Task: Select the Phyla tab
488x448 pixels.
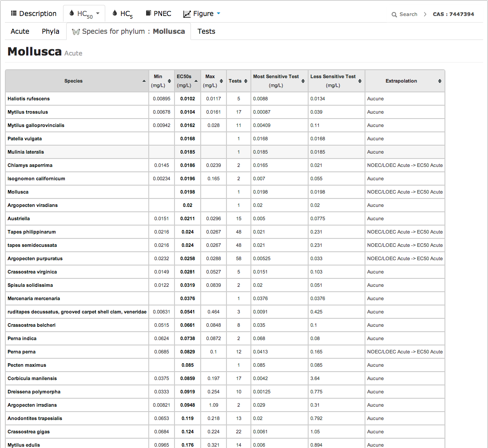Action: pyautogui.click(x=51, y=31)
